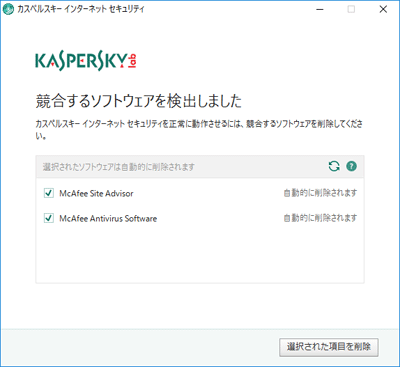Click 自動的に削除されます status beside Antivirus Software
Viewport: 400px width, 367px height.
[320, 218]
